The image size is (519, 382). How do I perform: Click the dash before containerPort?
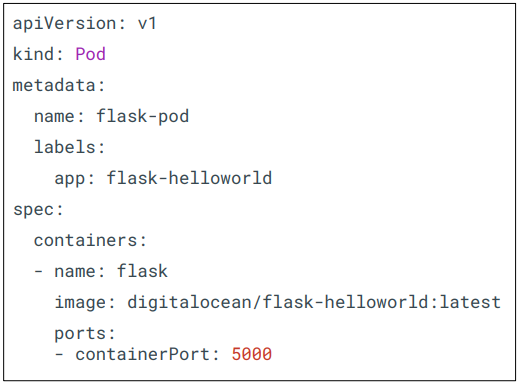click(x=59, y=354)
